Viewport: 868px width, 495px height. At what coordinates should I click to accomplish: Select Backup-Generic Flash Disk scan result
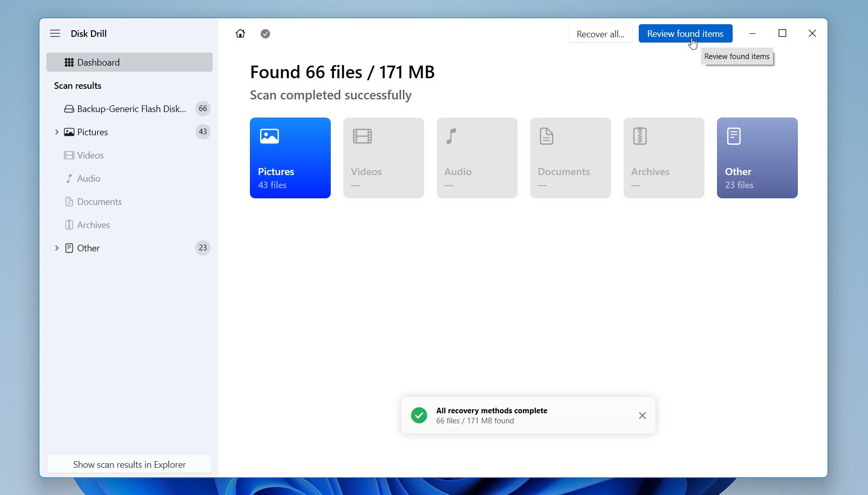129,108
